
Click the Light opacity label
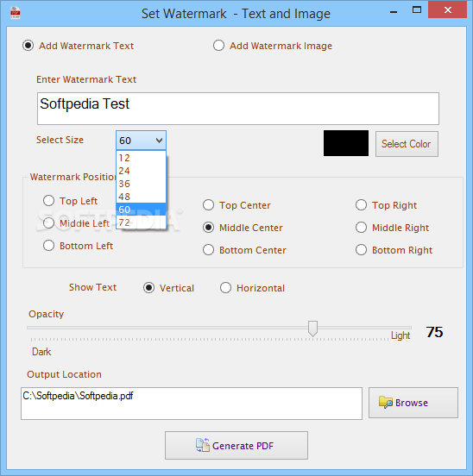400,335
